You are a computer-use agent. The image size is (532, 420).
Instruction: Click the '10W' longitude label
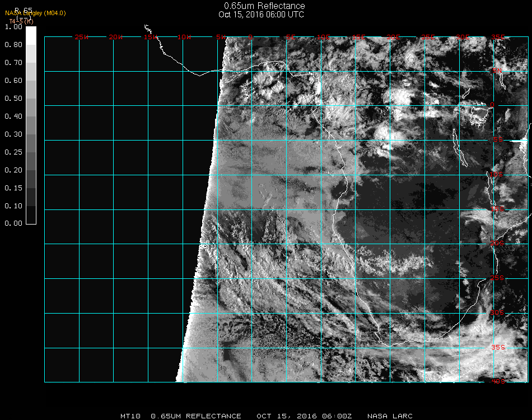click(x=184, y=37)
